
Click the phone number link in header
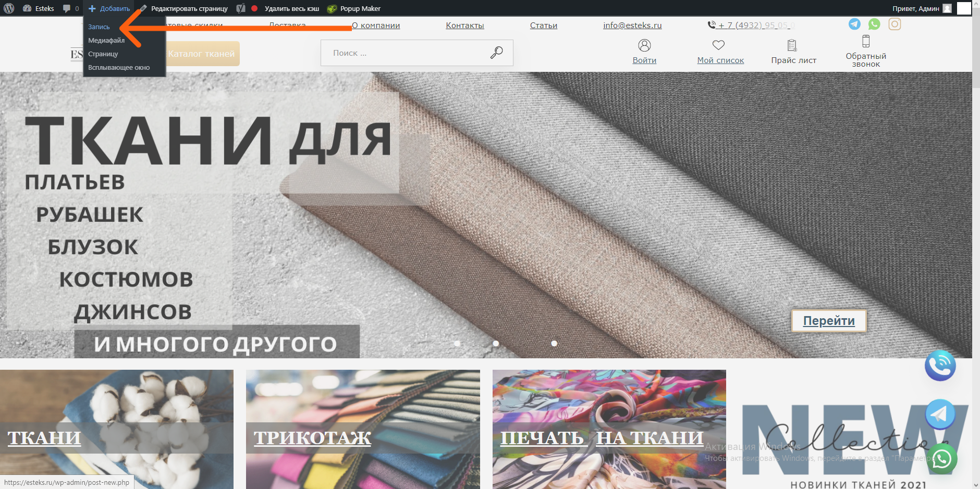[x=751, y=25]
